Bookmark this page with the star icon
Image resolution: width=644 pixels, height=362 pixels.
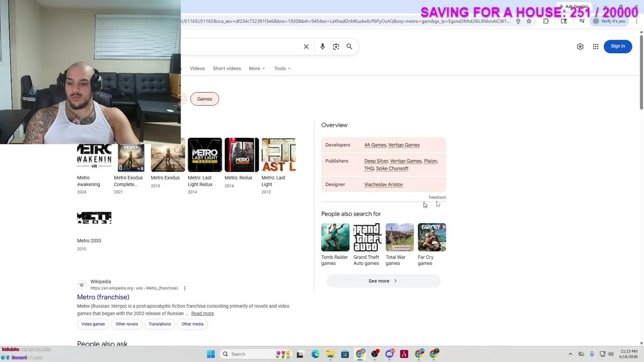tap(529, 21)
